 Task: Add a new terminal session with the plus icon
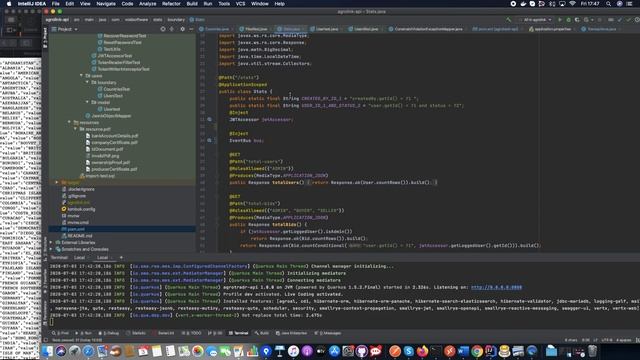[121, 258]
